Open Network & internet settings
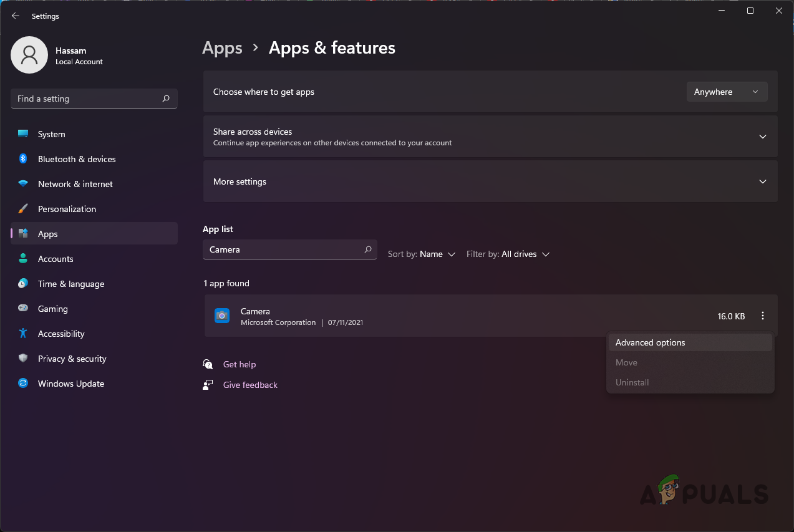This screenshot has width=794, height=532. click(75, 184)
